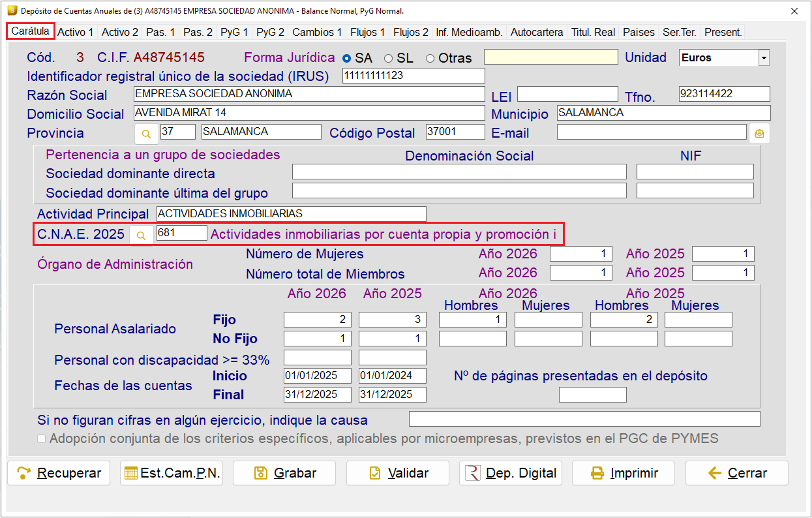Click the Validar button
Screen dimensions: 812x518
click(x=397, y=473)
